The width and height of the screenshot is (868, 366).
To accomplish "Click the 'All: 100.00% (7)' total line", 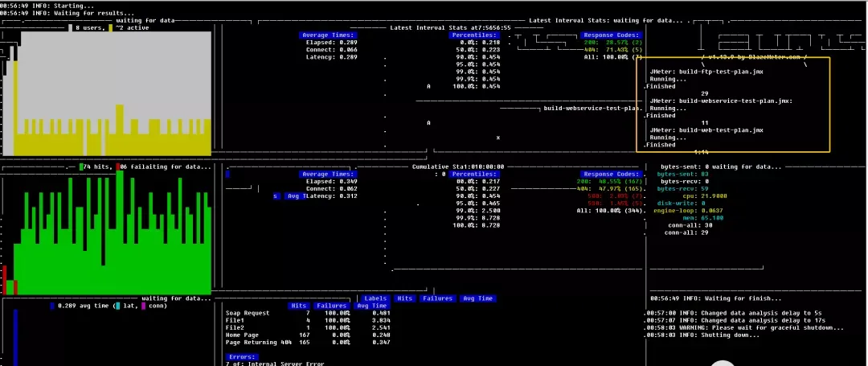I will point(615,56).
